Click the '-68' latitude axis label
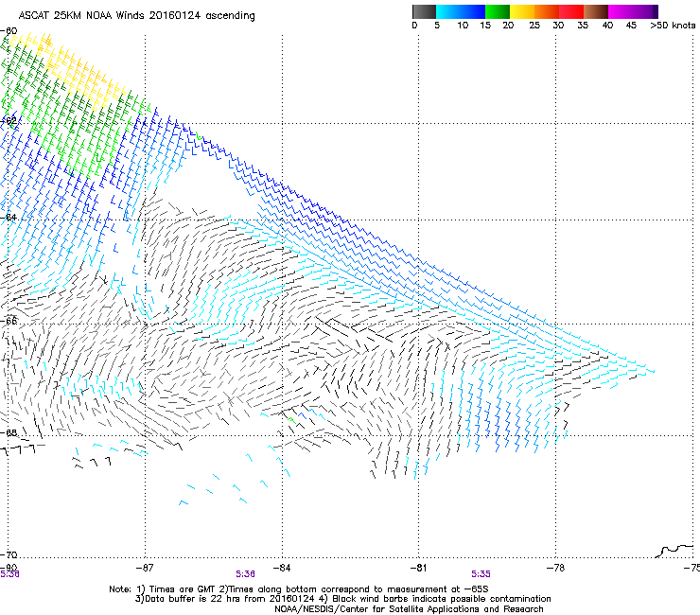 (x=9, y=432)
